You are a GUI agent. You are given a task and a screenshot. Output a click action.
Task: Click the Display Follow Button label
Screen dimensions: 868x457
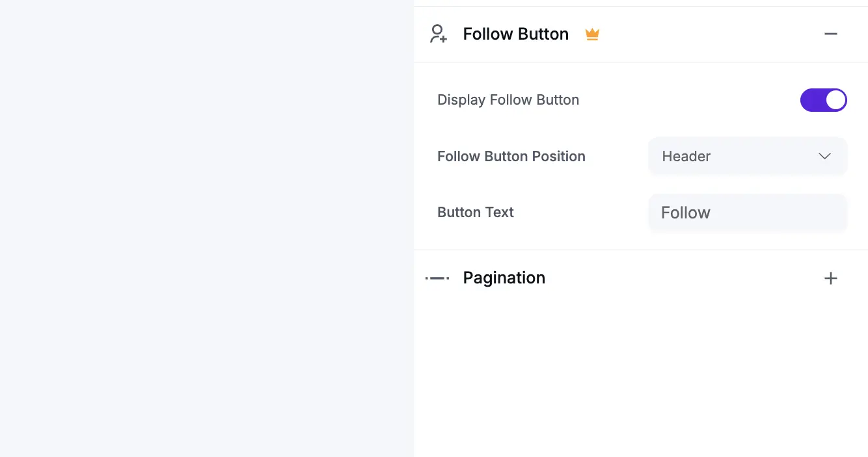508,100
